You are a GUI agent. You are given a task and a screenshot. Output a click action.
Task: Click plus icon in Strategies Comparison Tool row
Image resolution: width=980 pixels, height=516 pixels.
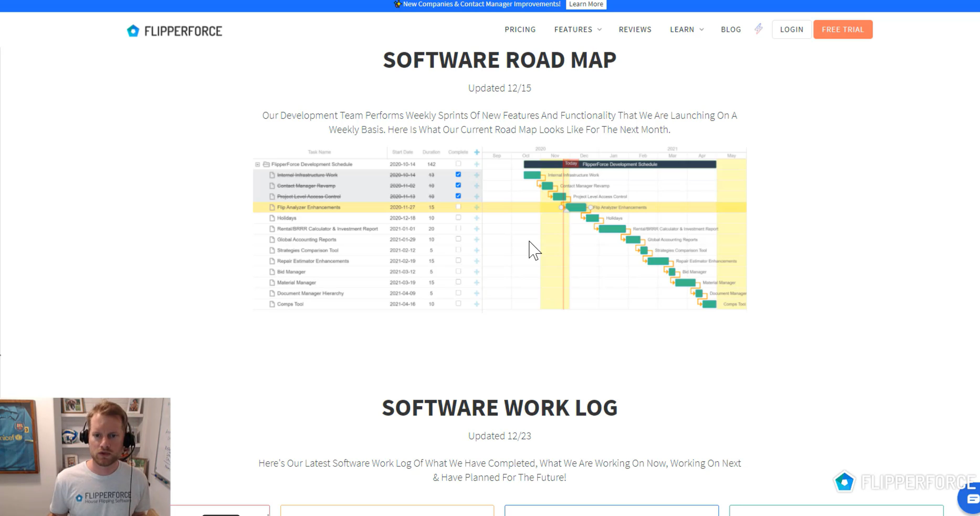477,250
